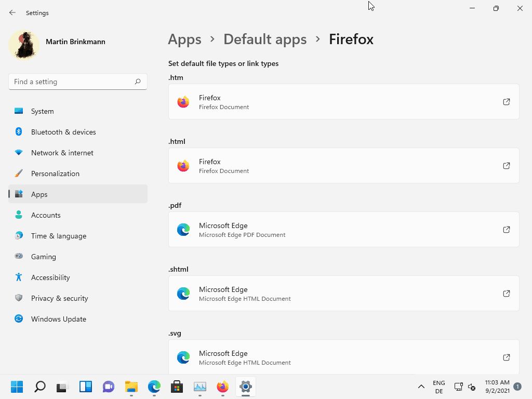Viewport: 532px width, 399px height.
Task: Click the Privacy shield icon
Action: pyautogui.click(x=19, y=298)
